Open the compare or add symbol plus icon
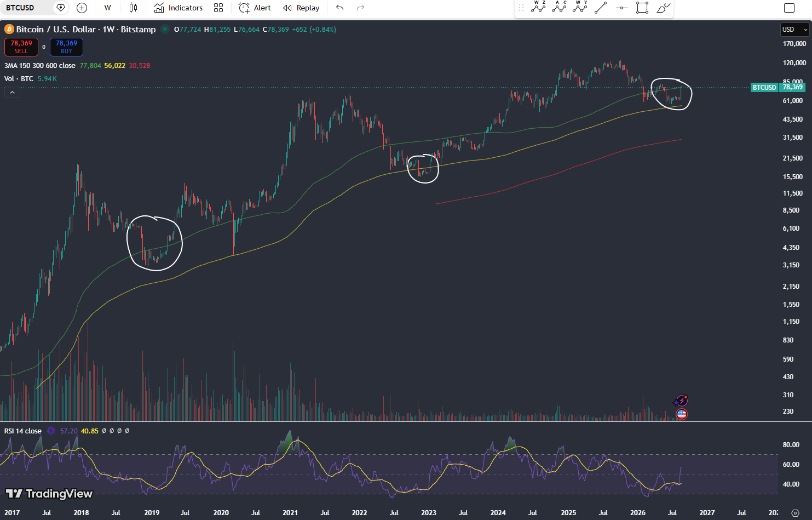The height and width of the screenshot is (520, 812). click(82, 8)
